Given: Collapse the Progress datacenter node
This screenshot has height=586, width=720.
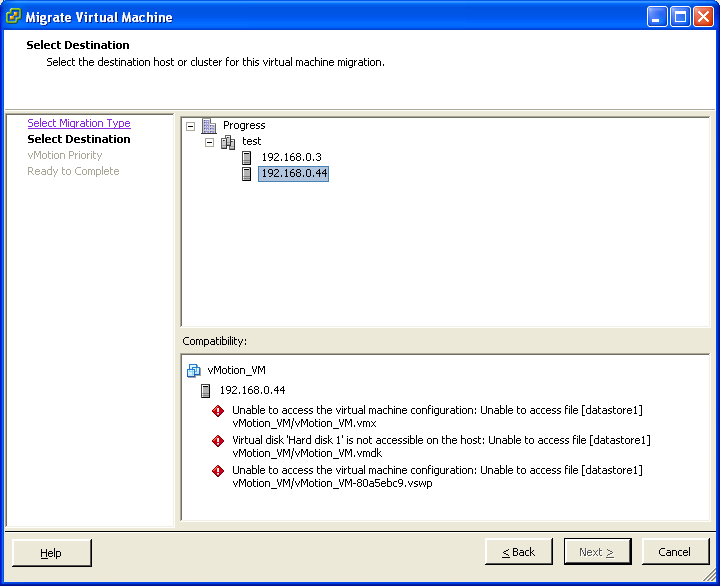Looking at the screenshot, I should click(x=190, y=126).
